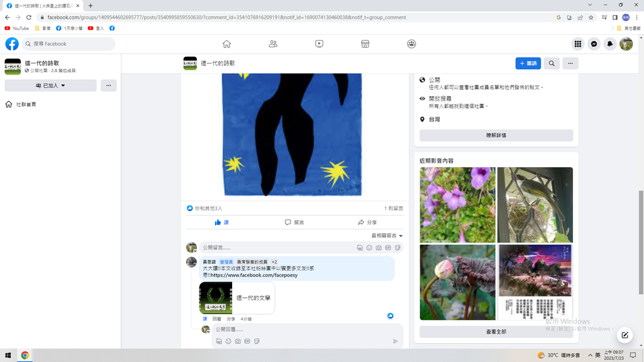
Task: Open the group's three-dot more menu in header
Action: 570,63
